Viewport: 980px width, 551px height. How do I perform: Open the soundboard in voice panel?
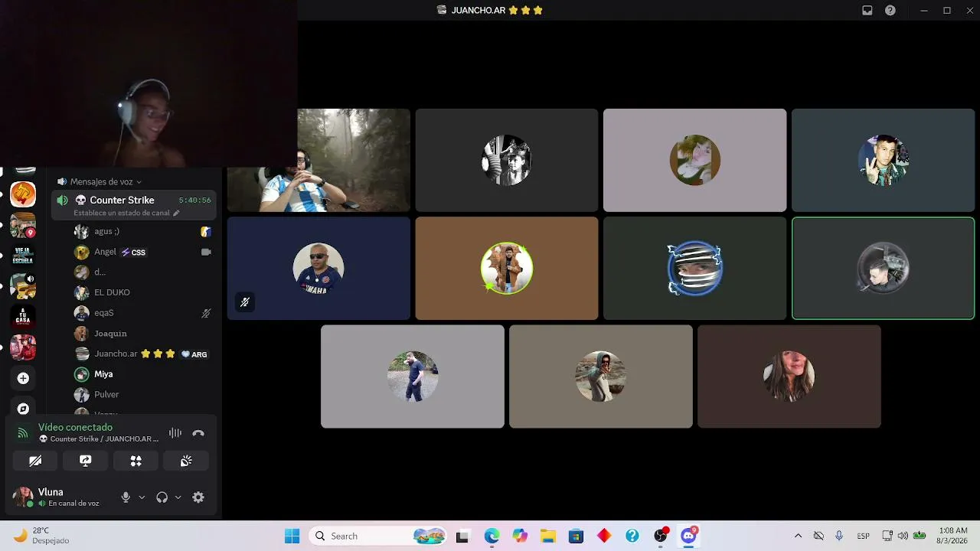click(x=186, y=461)
